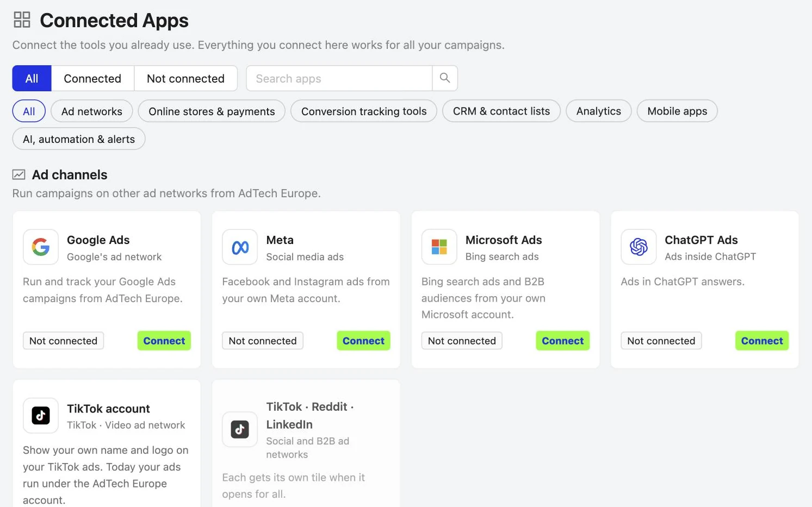Click the Google Ads card title

point(98,240)
